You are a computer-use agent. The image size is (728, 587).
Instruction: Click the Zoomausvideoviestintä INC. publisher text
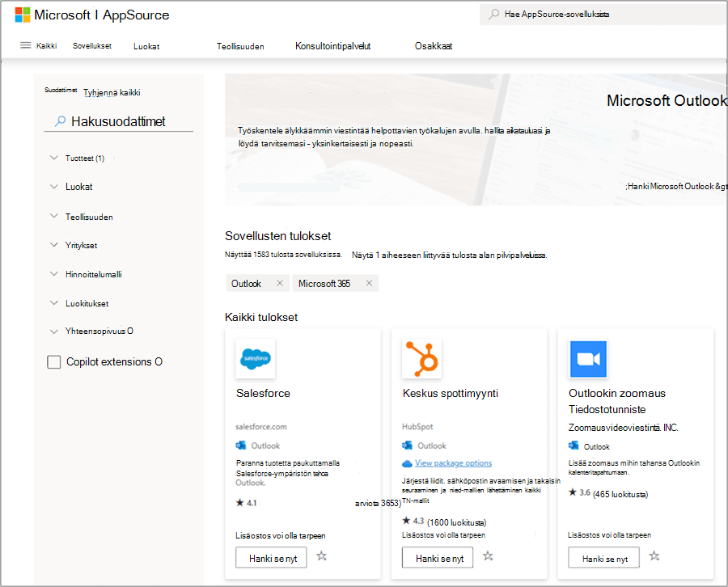pos(623,428)
